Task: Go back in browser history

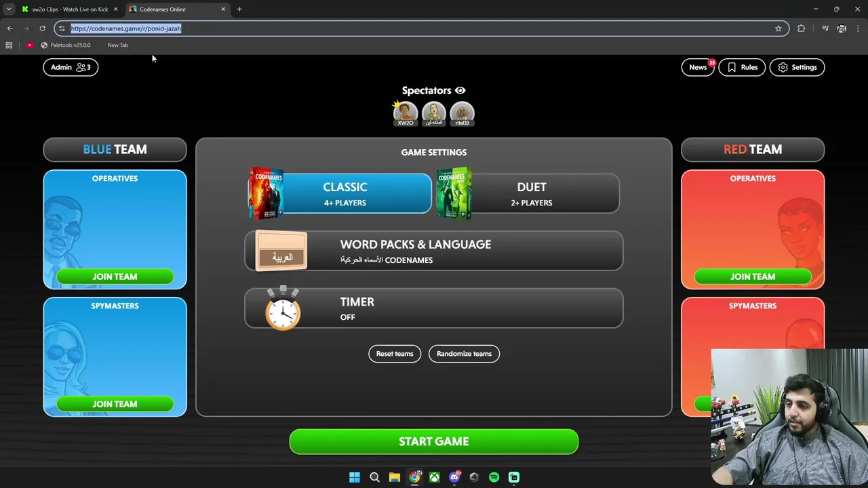Action: tap(9, 28)
